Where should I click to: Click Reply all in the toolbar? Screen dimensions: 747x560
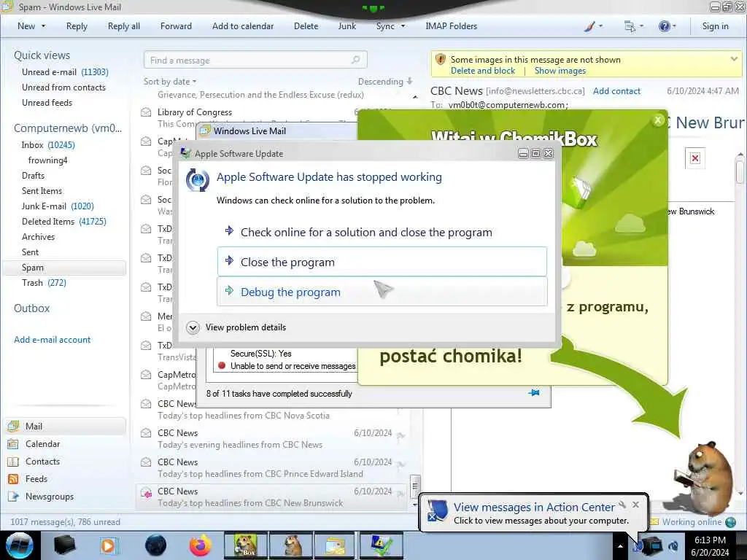click(x=124, y=26)
